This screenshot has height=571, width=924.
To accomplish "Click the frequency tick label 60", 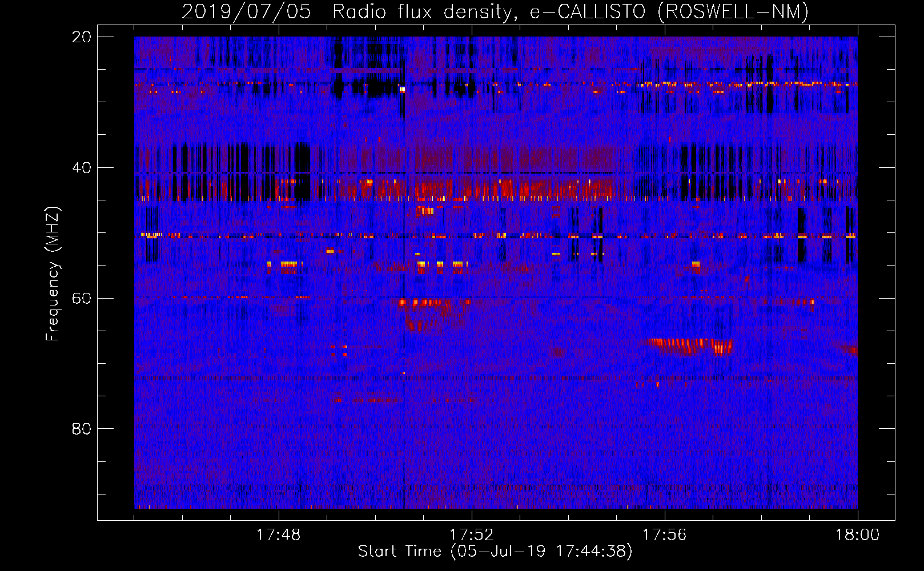I will (x=82, y=298).
